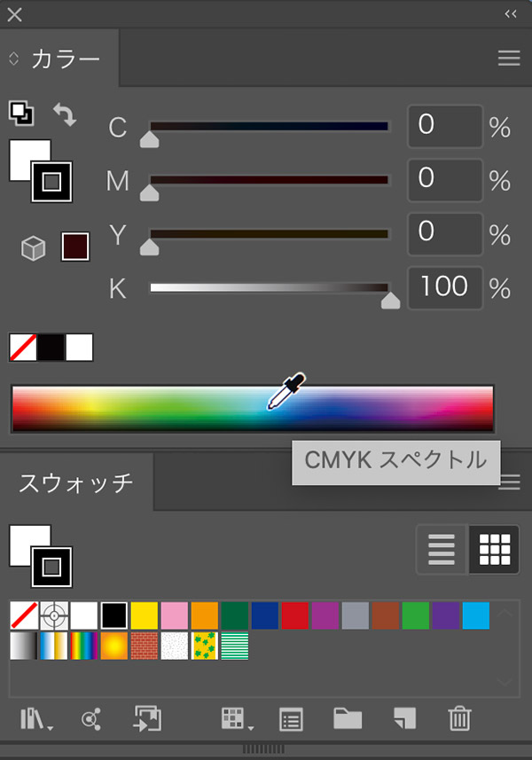
Task: Switch swatches to thumbnail grid view
Action: (494, 551)
